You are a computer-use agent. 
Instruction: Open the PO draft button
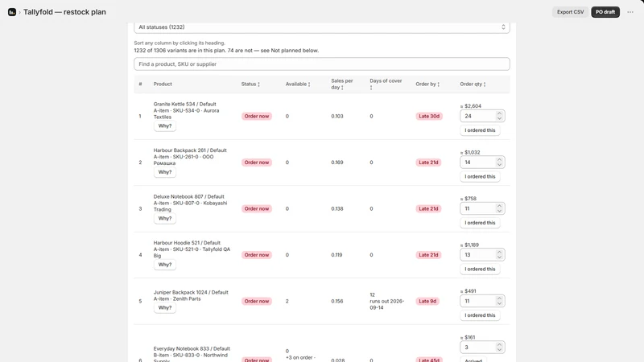click(x=605, y=12)
